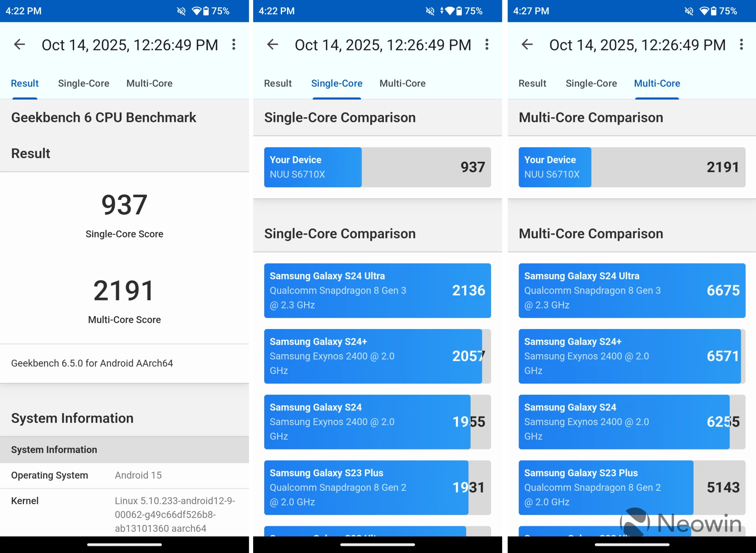Image resolution: width=756 pixels, height=553 pixels.
Task: Open three-dot menu on the Multi-Core screen
Action: click(x=741, y=44)
